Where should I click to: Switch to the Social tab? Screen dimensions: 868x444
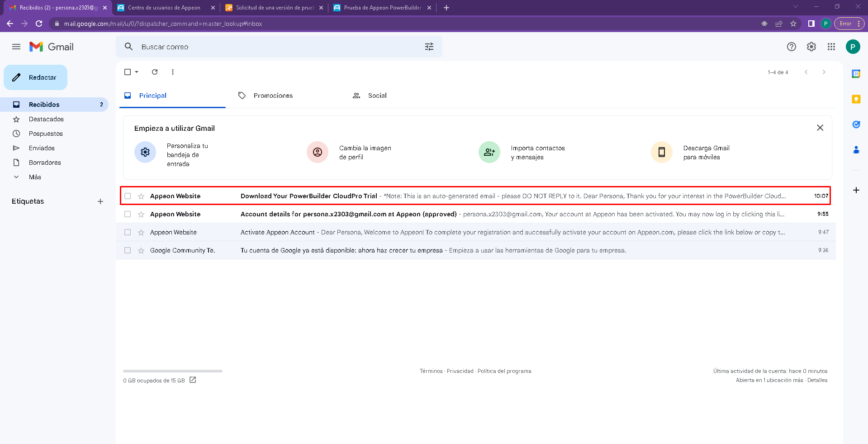377,95
